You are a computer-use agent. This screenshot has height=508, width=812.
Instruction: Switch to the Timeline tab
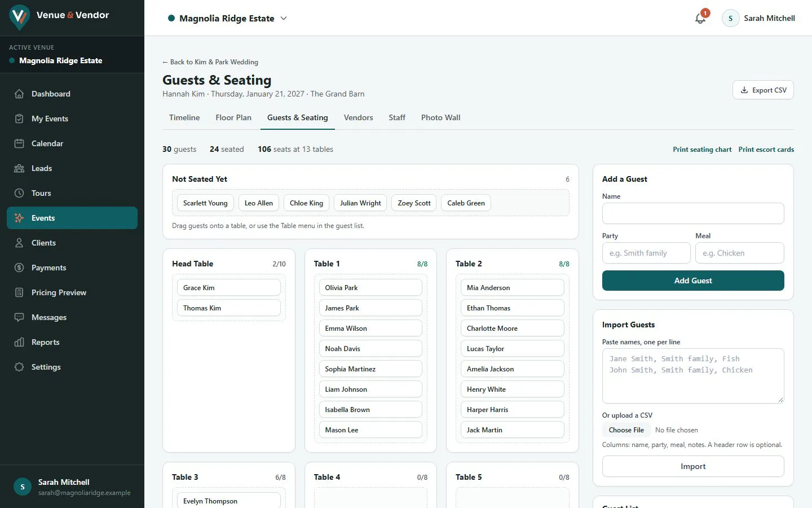(184, 117)
